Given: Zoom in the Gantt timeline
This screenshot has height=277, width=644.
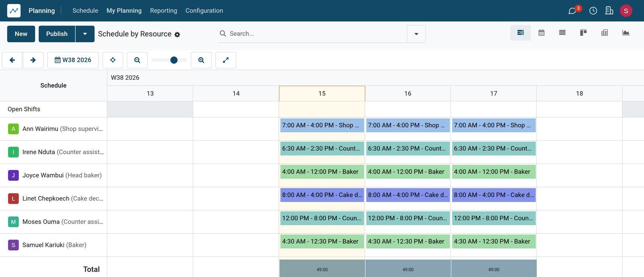Looking at the screenshot, I should [201, 60].
